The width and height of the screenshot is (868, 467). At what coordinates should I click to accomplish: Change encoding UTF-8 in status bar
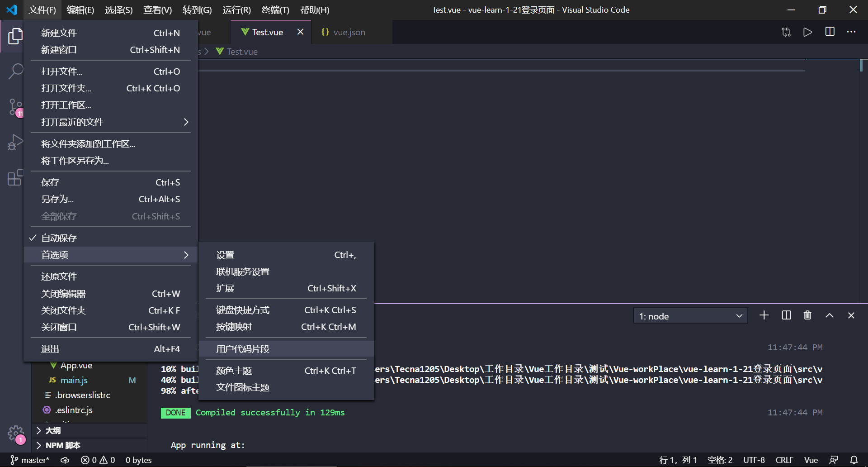point(754,460)
